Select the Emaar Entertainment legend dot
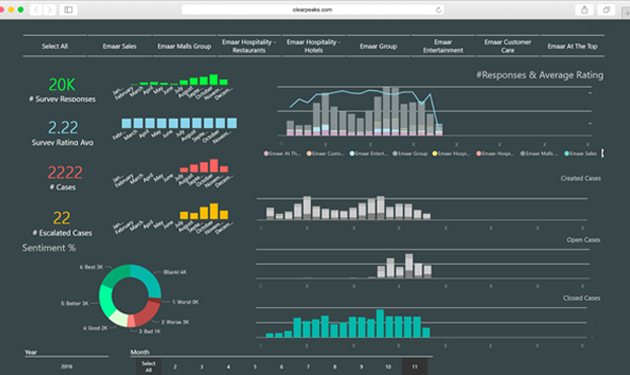The height and width of the screenshot is (375, 630). click(x=352, y=154)
